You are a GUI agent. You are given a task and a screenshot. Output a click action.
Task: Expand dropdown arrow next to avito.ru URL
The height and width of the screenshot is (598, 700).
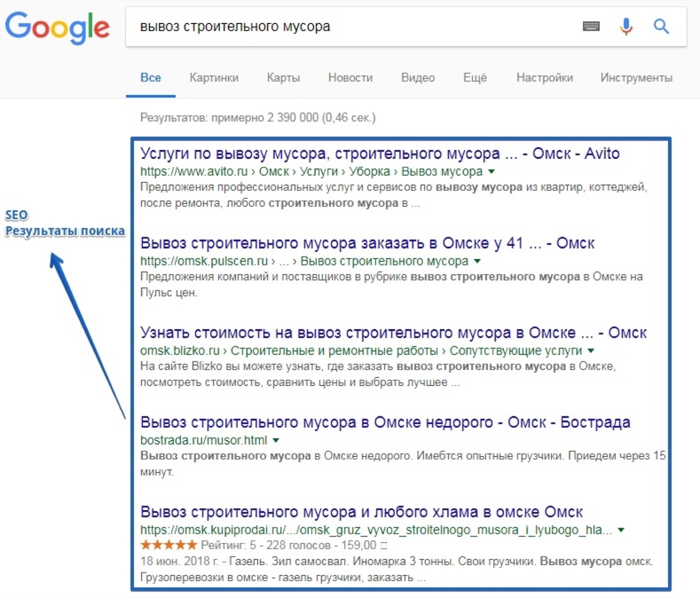tap(491, 171)
